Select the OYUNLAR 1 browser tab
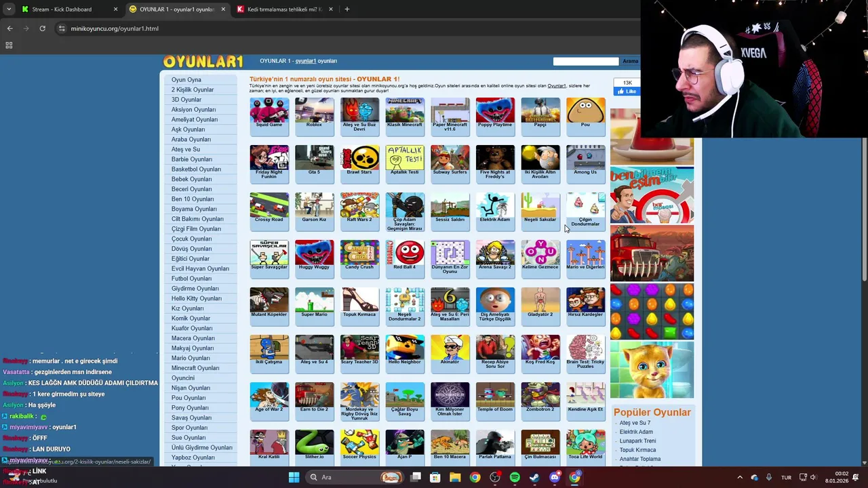 pyautogui.click(x=178, y=9)
